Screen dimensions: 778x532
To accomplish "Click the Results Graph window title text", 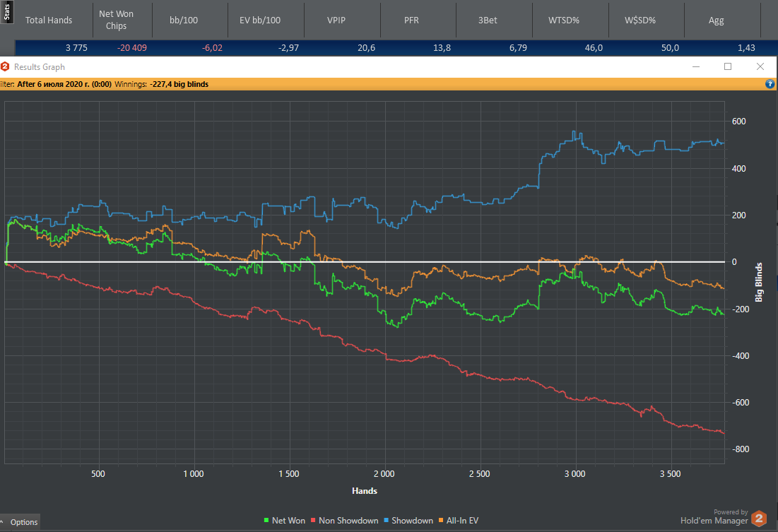I will (x=39, y=67).
